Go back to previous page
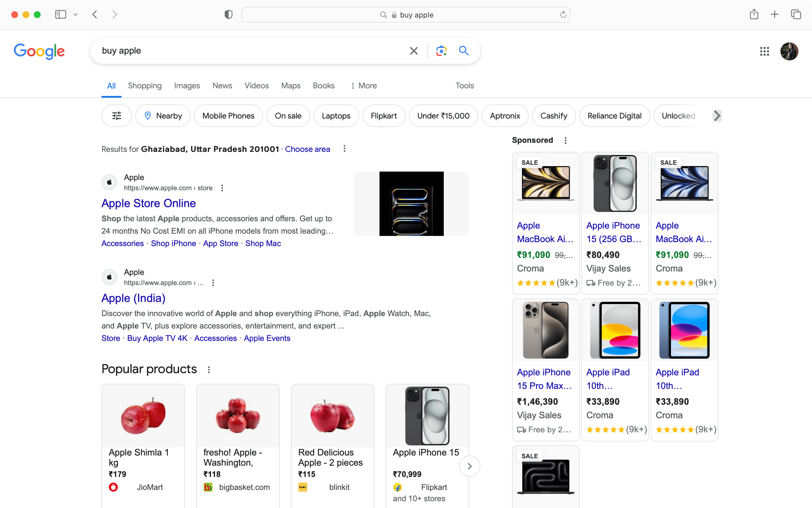 [x=95, y=14]
